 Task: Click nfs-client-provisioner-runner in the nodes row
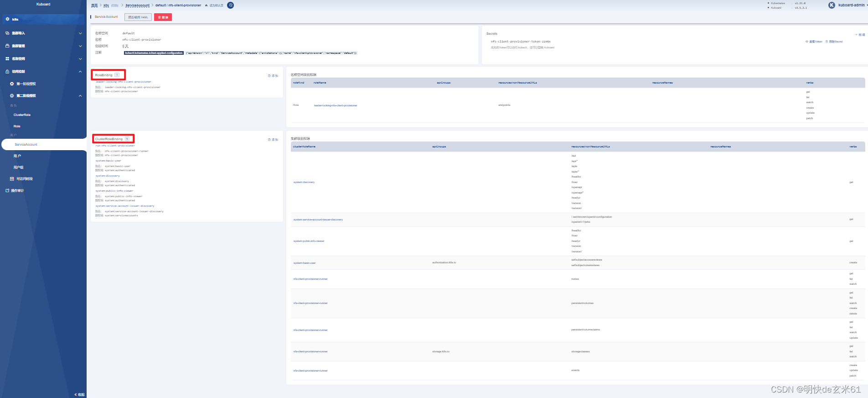pos(310,279)
